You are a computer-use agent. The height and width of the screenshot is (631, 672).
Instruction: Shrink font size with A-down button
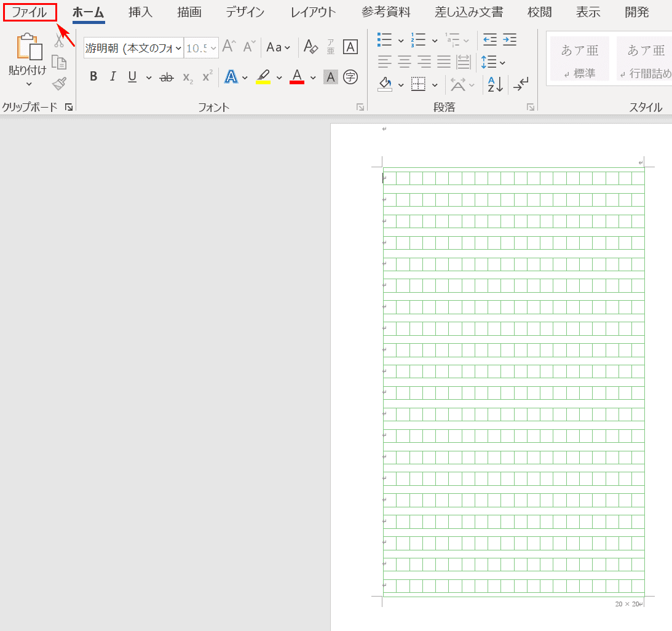tap(250, 46)
